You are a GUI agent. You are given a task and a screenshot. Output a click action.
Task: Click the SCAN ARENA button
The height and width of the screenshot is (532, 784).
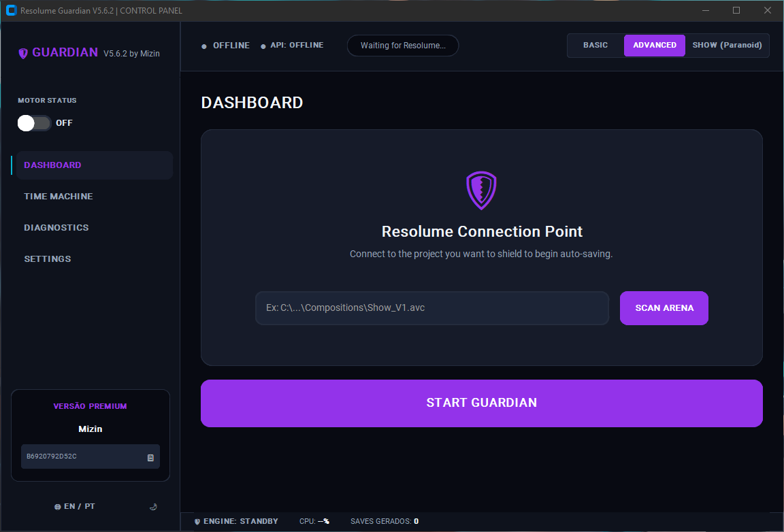[664, 308]
